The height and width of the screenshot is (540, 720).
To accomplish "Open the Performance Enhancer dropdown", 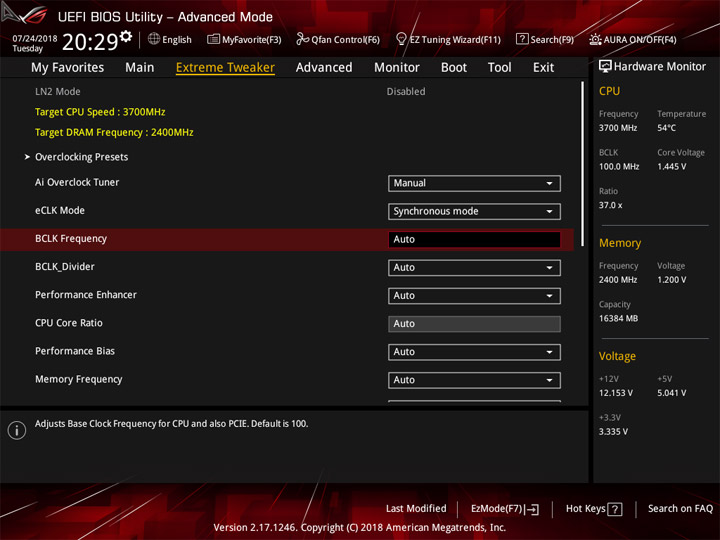I will coord(474,296).
